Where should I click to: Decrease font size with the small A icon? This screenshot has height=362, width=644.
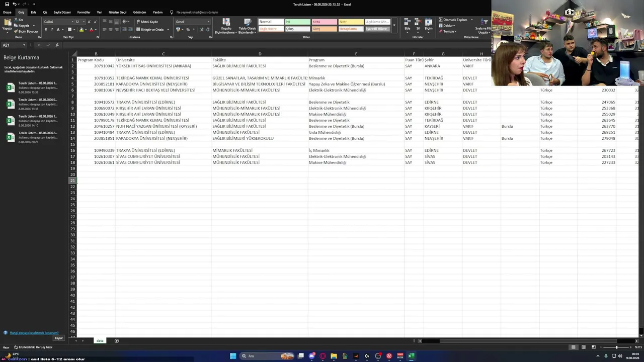point(96,22)
